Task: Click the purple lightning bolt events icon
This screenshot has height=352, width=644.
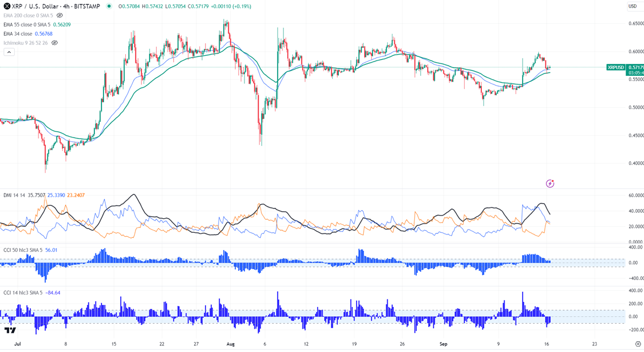Action: 550,184
